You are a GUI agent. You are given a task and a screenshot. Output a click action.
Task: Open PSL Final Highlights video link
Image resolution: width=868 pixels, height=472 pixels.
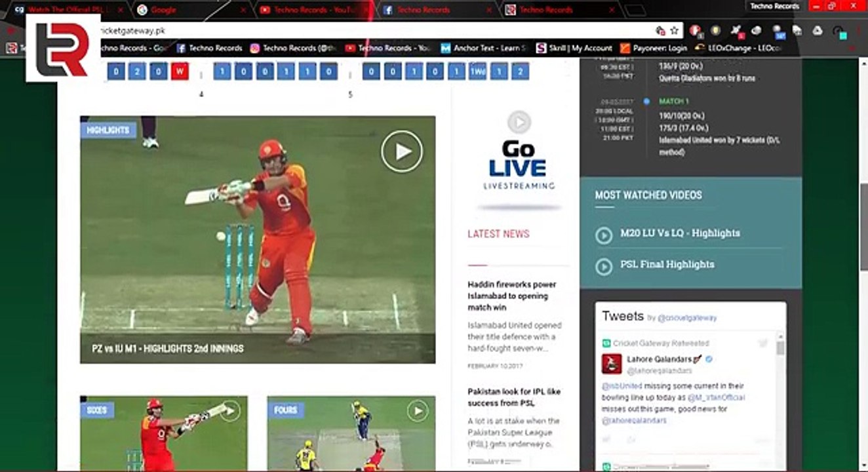[667, 264]
